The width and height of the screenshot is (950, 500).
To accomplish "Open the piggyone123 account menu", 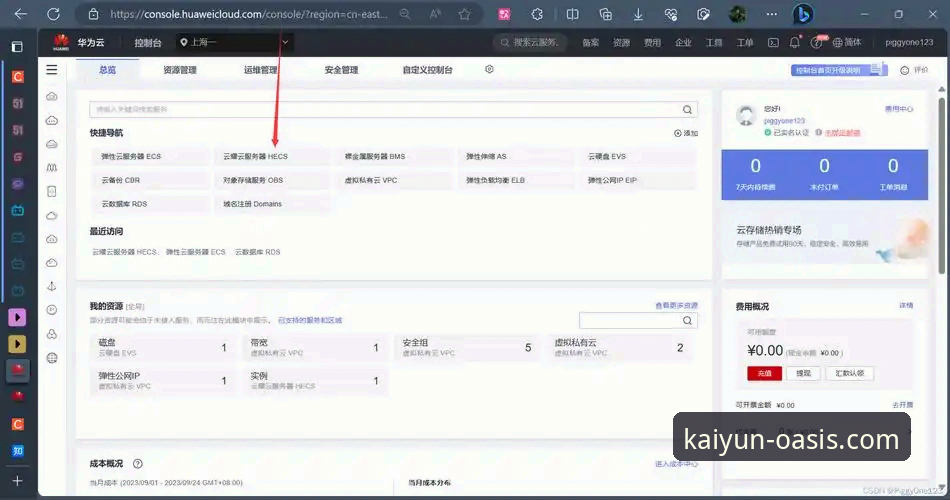I will [x=909, y=42].
